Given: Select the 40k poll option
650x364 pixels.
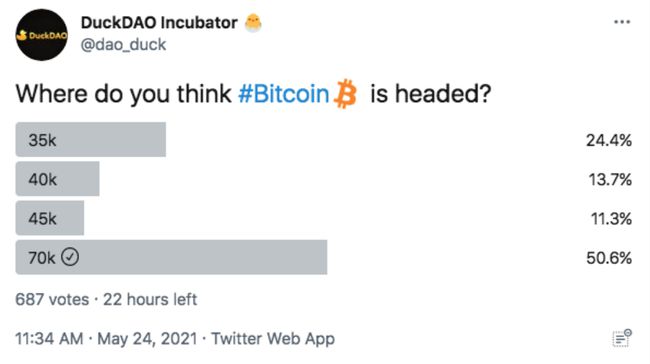Looking at the screenshot, I should (x=58, y=179).
